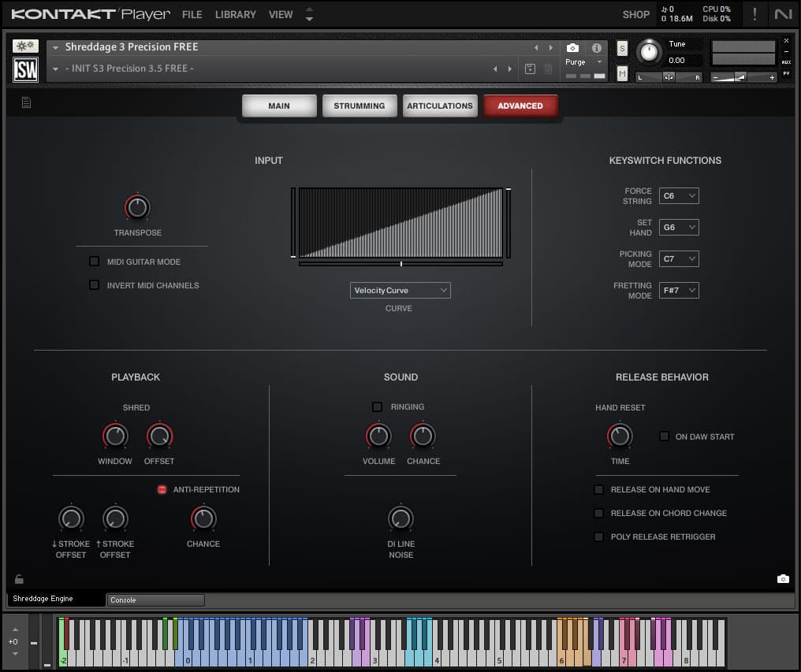Click the curve shape slider below graph

point(401,264)
